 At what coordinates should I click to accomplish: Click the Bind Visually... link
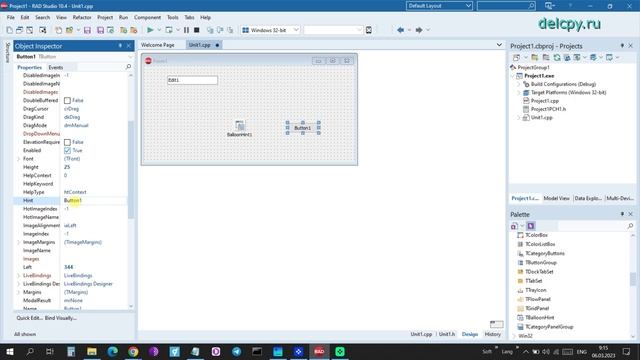[x=61, y=318]
